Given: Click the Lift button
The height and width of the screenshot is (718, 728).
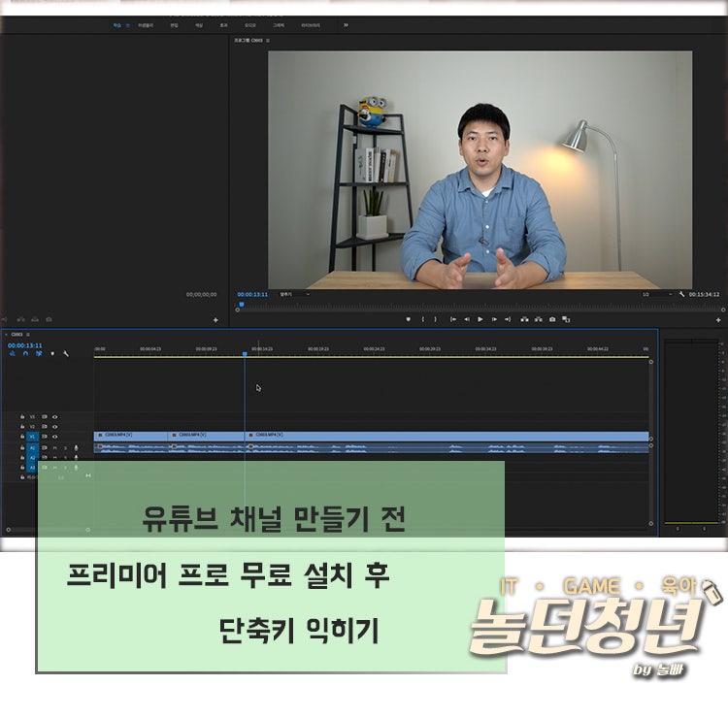Looking at the screenshot, I should 524,319.
